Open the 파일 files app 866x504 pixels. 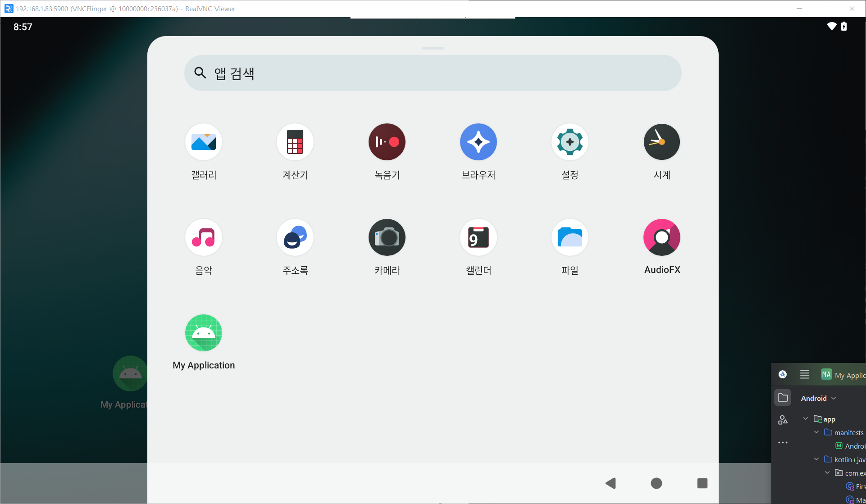pos(570,238)
